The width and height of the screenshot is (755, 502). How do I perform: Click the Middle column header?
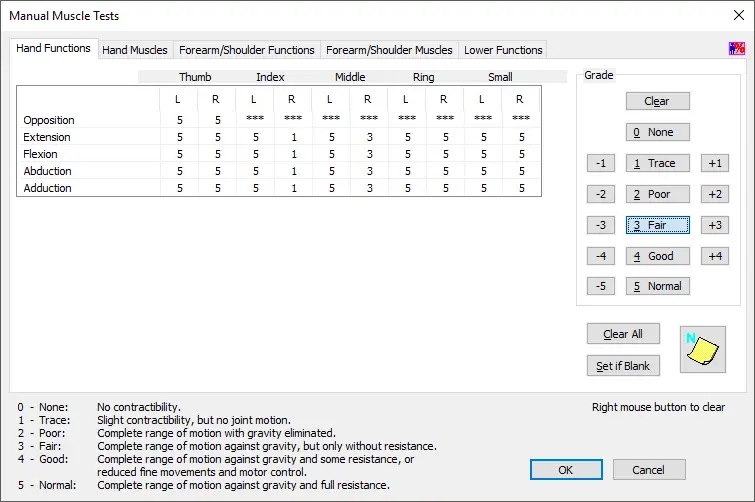[350, 77]
